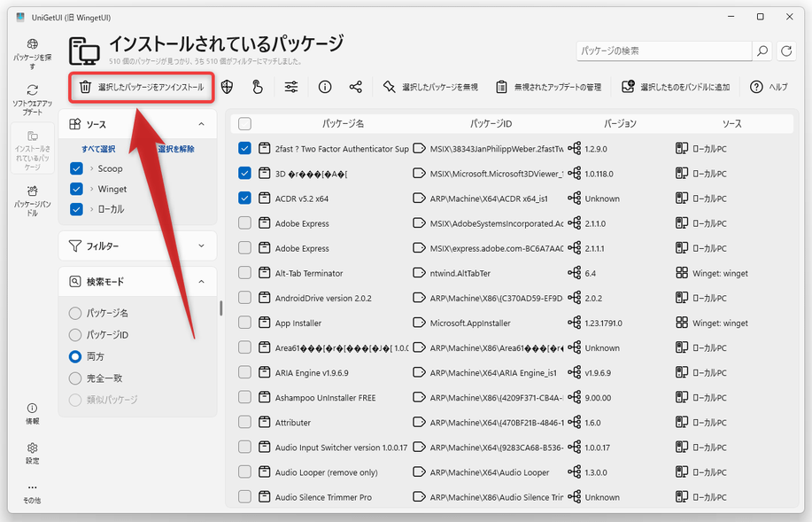Expand the Scoop source tree arrow

(92, 168)
